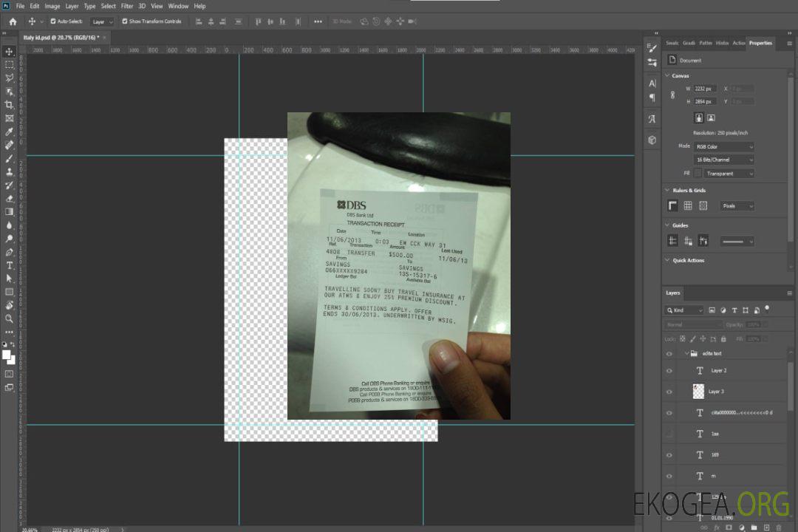Toggle the grid icon in Rulers & Grids
798x532 pixels.
click(688, 206)
